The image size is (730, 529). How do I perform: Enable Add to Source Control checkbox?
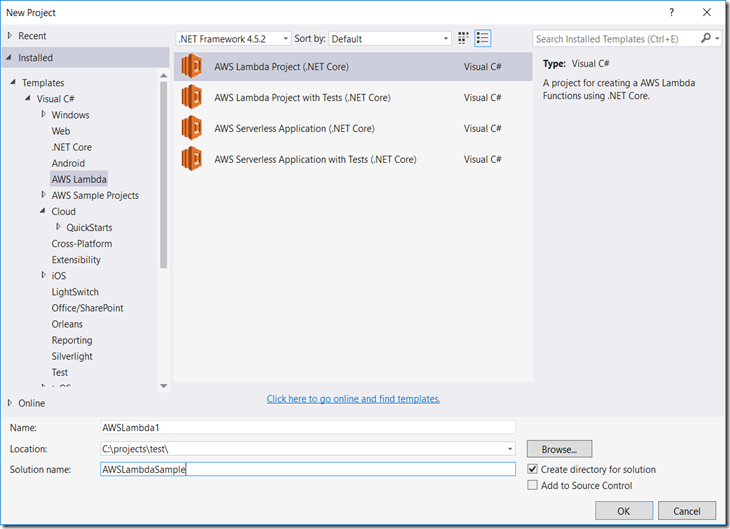coord(532,485)
